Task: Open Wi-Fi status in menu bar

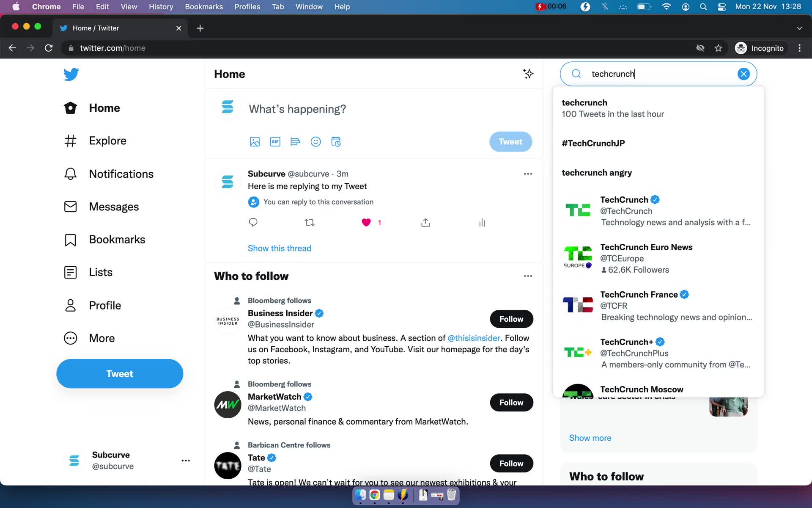Action: pos(666,7)
